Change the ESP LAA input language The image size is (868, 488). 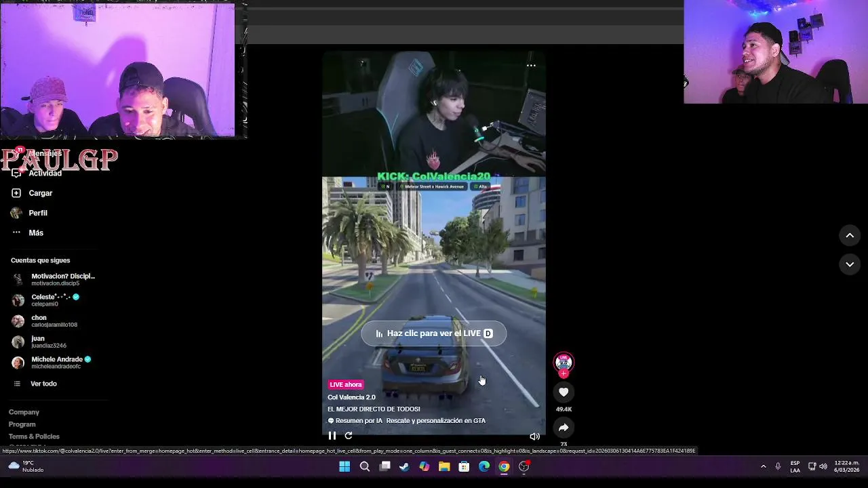[x=795, y=466]
